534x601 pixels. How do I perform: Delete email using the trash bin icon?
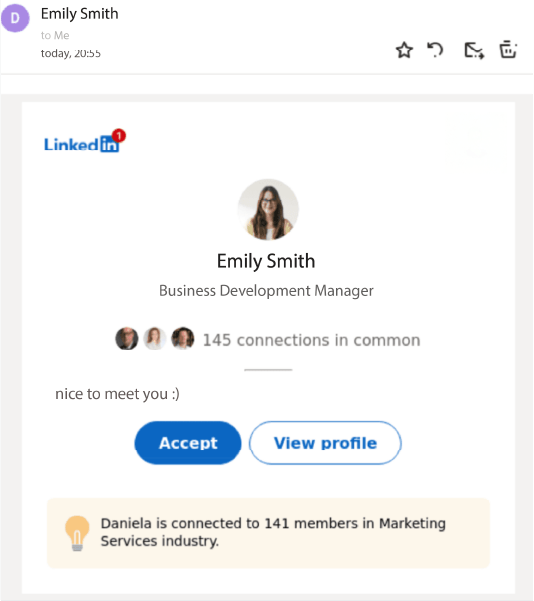[x=508, y=49]
